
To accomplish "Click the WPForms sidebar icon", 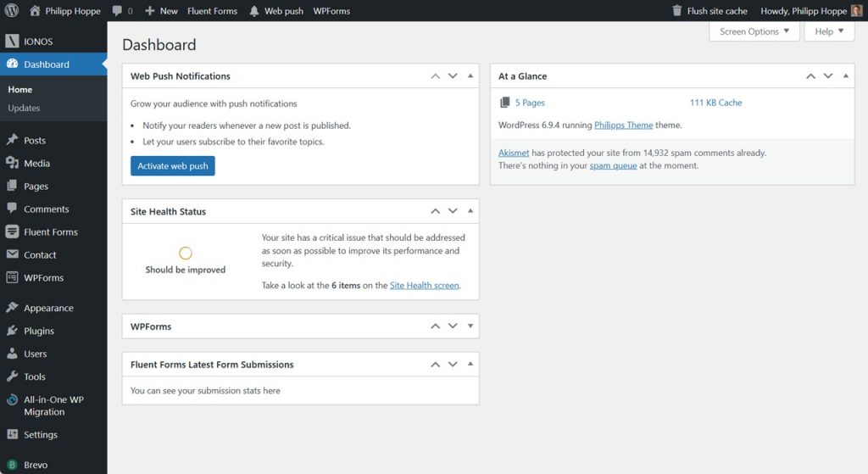I will [12, 277].
